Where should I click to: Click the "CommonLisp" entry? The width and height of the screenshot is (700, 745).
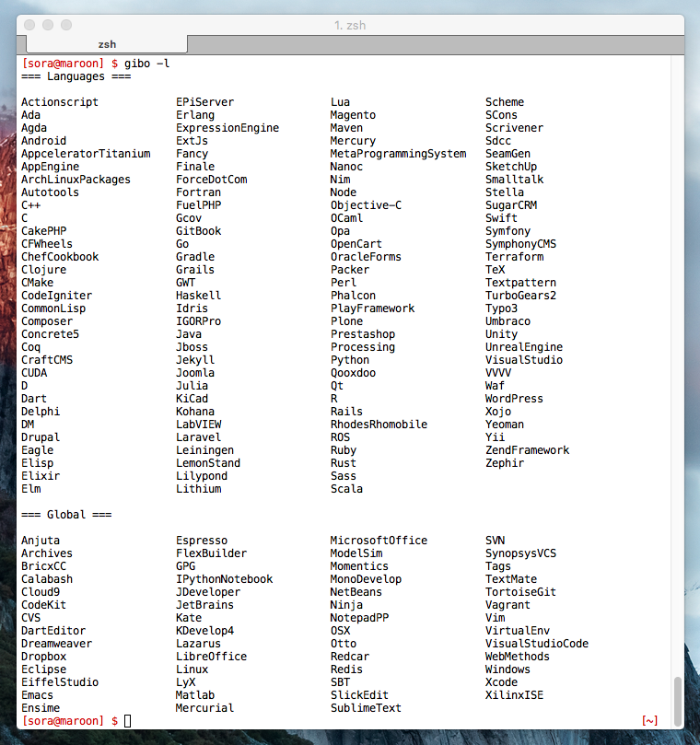point(53,308)
